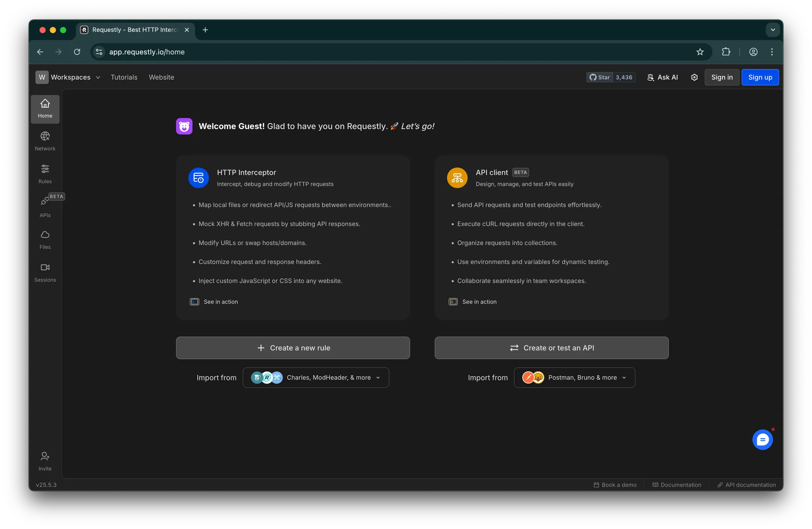Screen dimensions: 812x529
Task: Open the Documentation footer link
Action: tap(677, 485)
